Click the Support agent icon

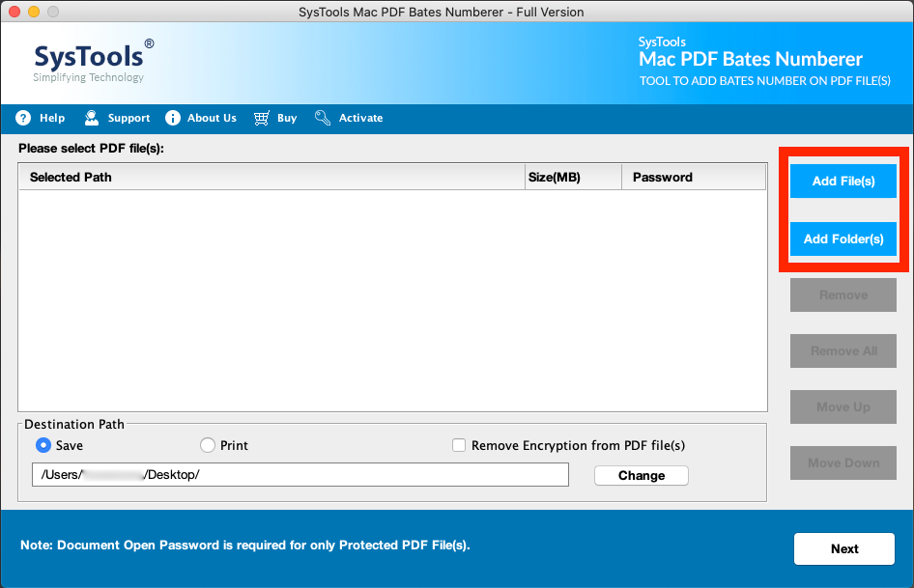pos(92,118)
